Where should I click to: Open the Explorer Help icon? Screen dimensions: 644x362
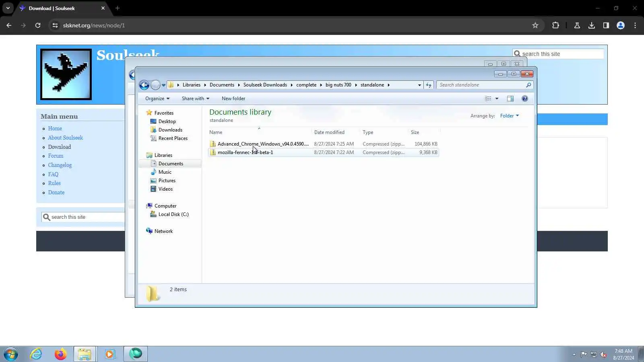coord(524,99)
